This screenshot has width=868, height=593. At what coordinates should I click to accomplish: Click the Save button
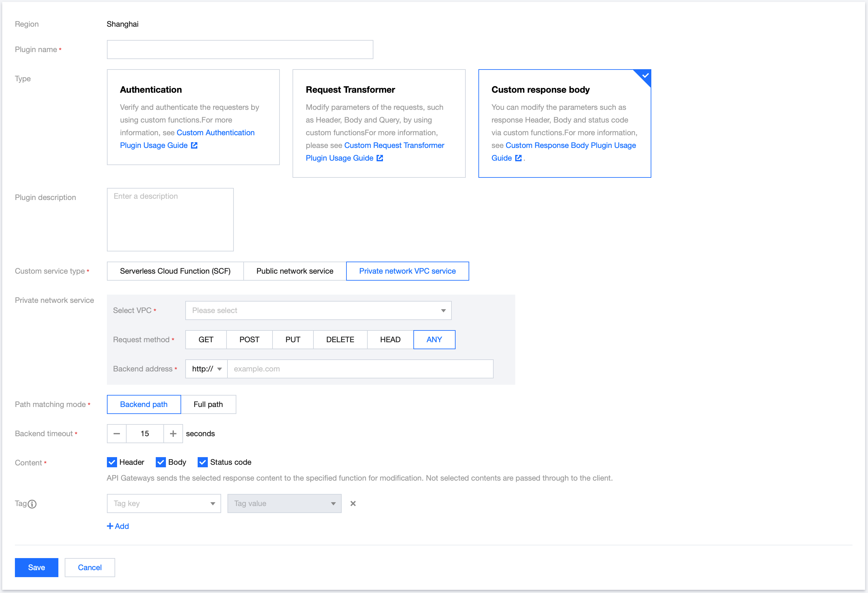click(x=36, y=568)
